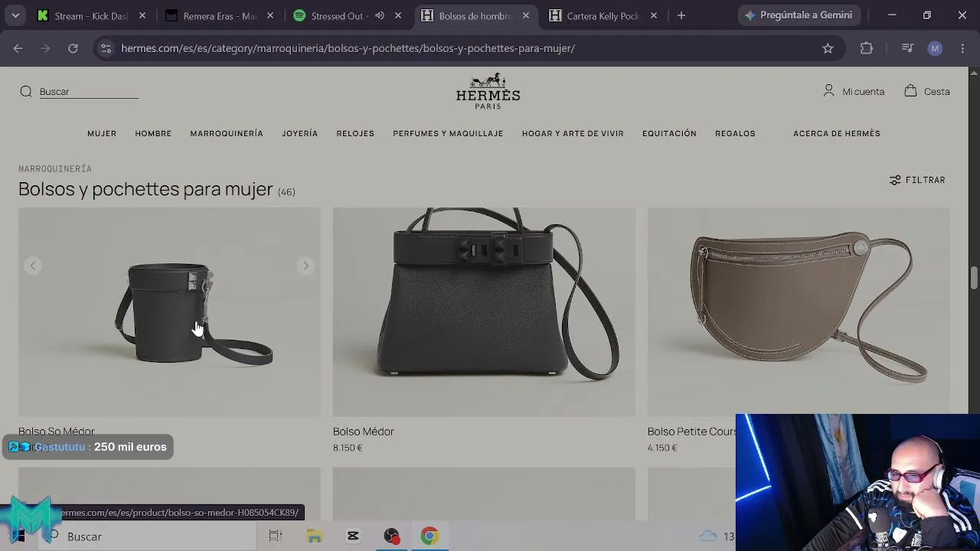This screenshot has height=551, width=980.
Task: Open the Chrome three-dot menu
Action: tap(962, 48)
